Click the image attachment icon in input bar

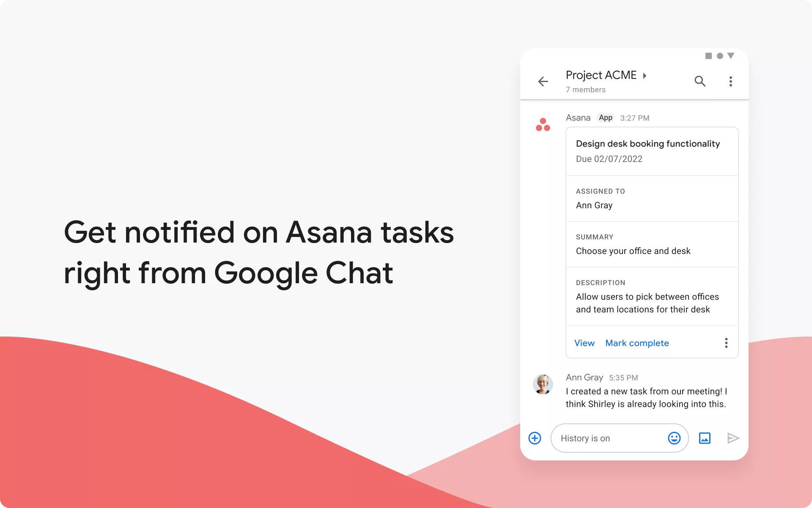(x=705, y=438)
